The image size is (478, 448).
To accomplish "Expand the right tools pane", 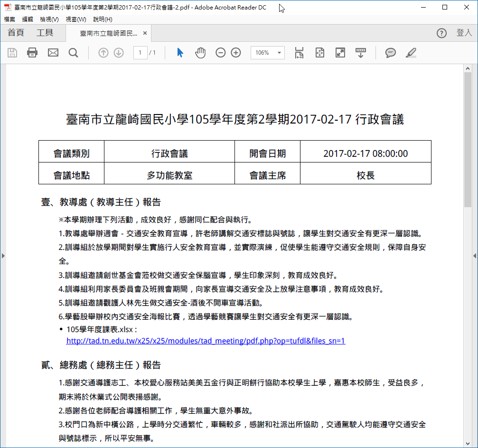I will pos(474,256).
